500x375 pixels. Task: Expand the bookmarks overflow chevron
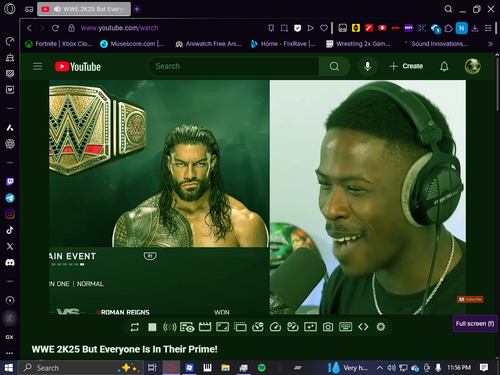pyautogui.click(x=490, y=44)
